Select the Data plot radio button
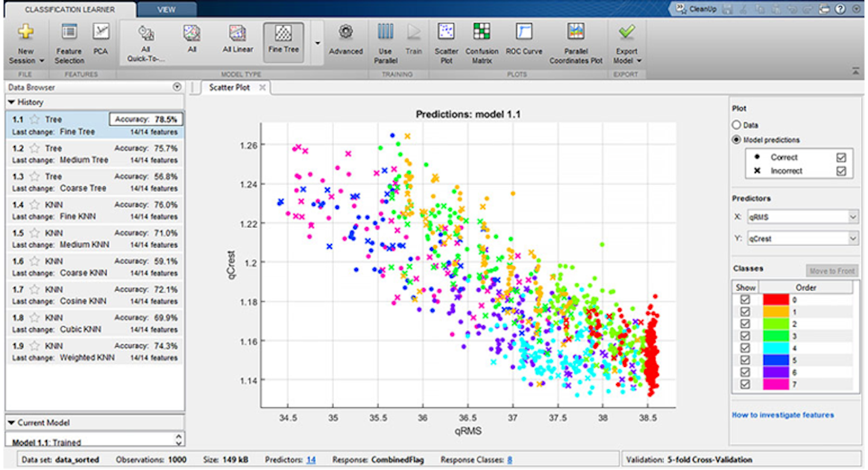868x470 pixels. tap(736, 125)
